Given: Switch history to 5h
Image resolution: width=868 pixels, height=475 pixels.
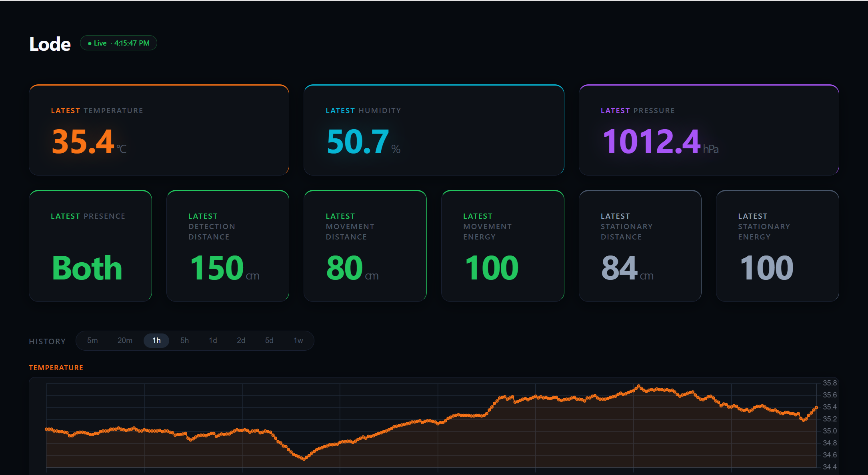Looking at the screenshot, I should (184, 341).
